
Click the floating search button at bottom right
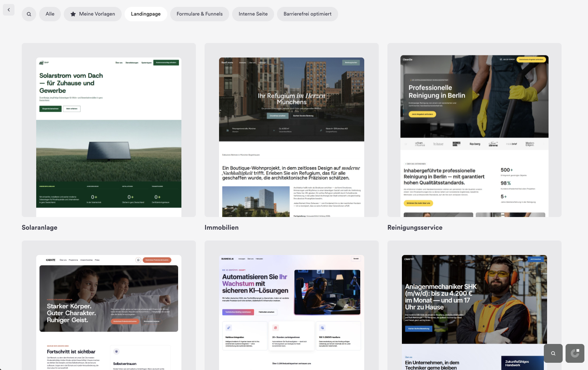pyautogui.click(x=553, y=353)
